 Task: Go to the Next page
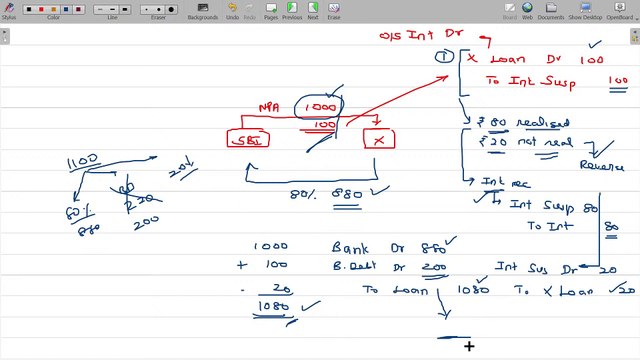[x=313, y=11]
